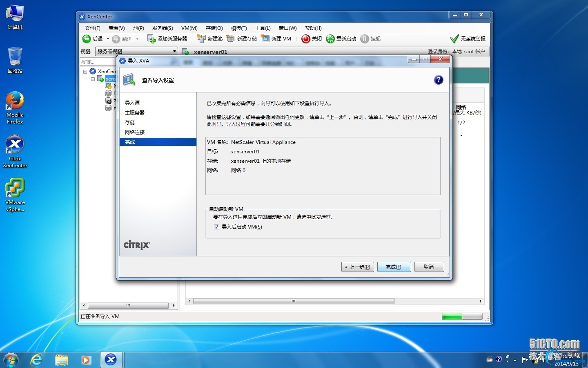588x368 pixels.
Task: Click the Finish button
Action: 394,267
